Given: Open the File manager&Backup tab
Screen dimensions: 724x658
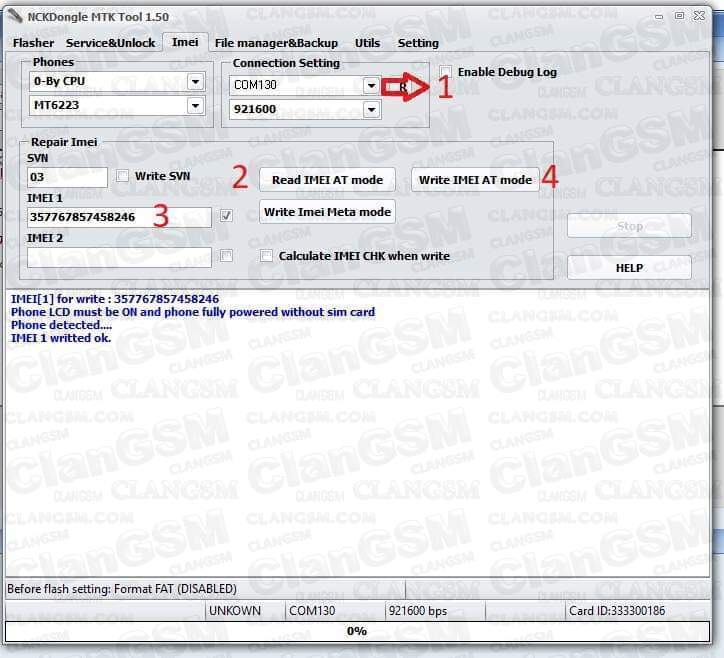Looking at the screenshot, I should pos(276,43).
